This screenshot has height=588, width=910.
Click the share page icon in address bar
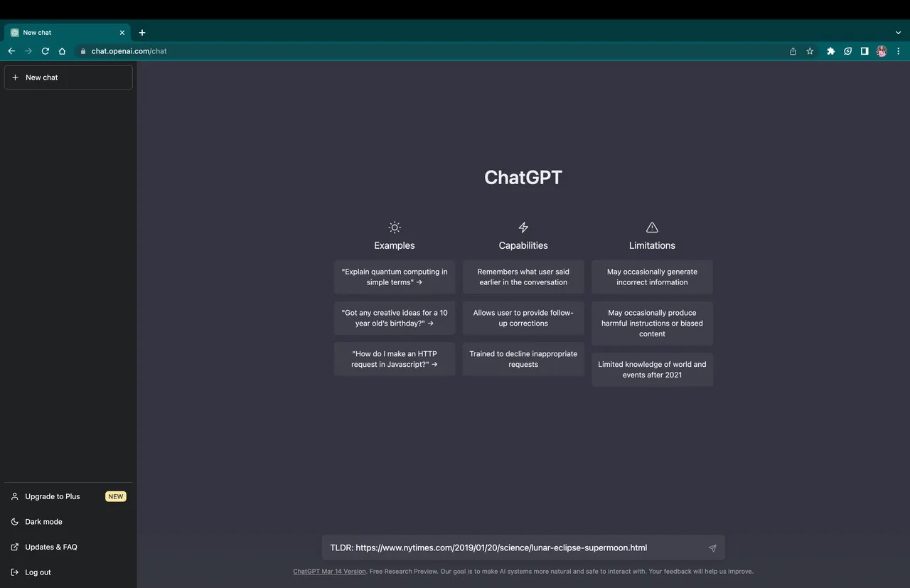[x=793, y=51]
